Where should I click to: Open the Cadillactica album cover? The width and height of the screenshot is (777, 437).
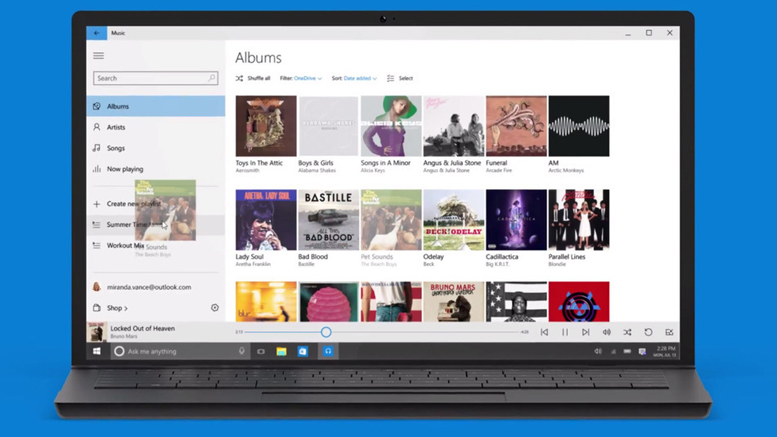[516, 220]
